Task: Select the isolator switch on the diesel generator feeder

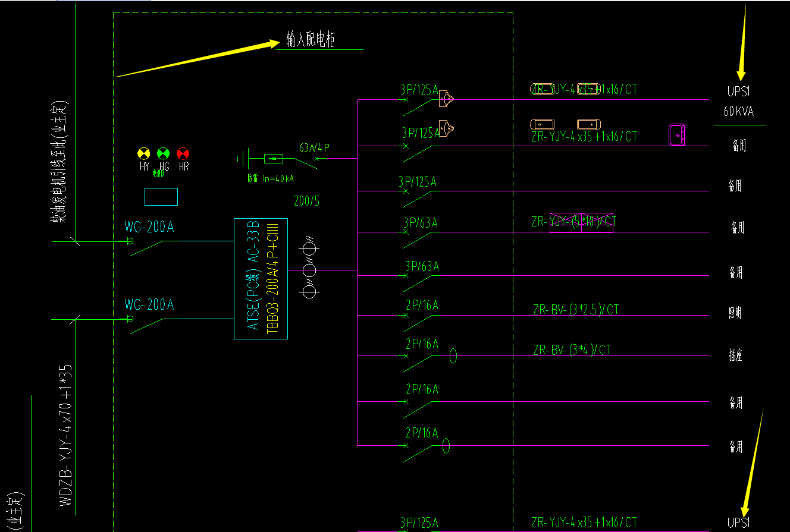Action: click(x=146, y=248)
